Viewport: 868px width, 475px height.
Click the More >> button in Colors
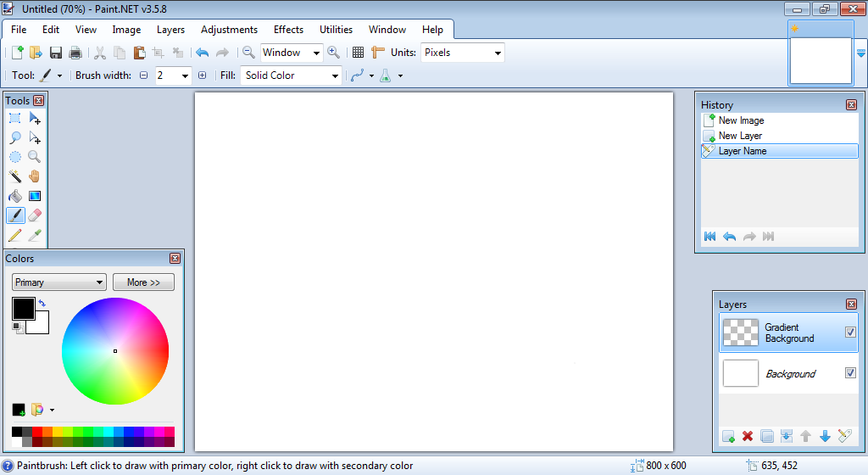143,282
